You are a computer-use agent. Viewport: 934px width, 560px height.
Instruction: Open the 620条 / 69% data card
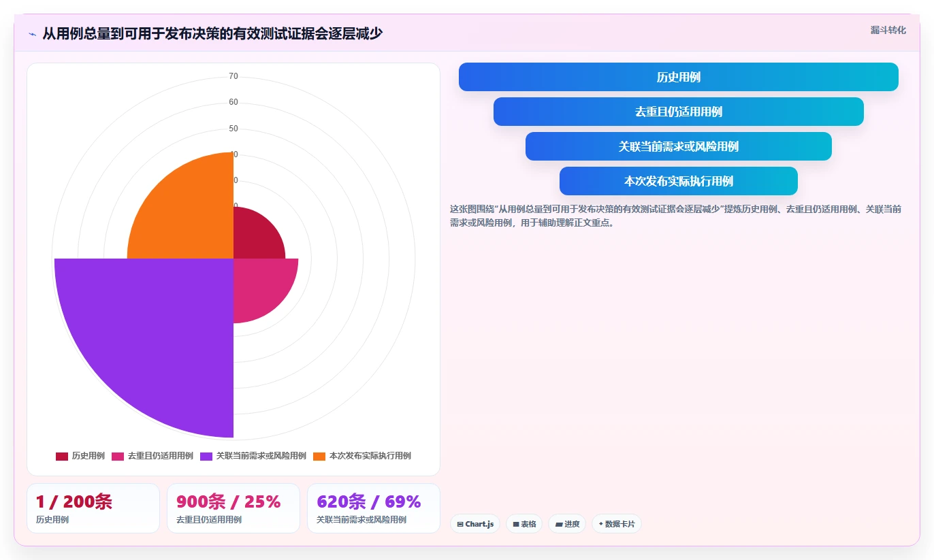(x=374, y=508)
